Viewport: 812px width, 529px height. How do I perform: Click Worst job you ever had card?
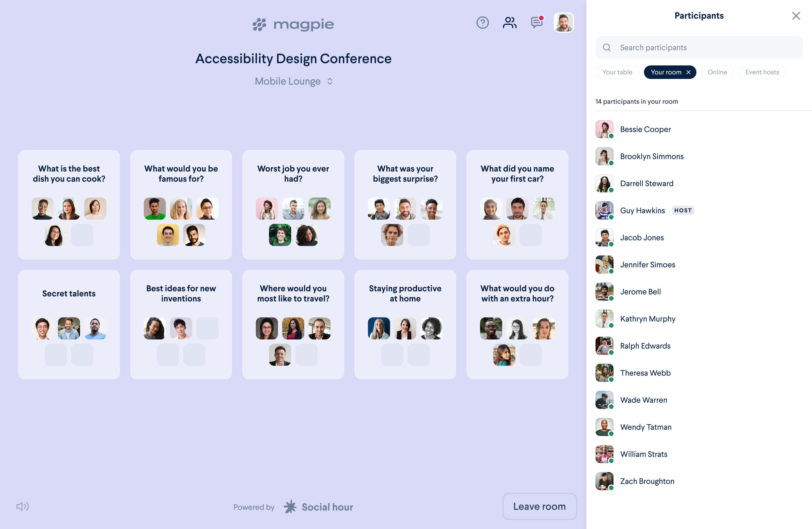click(x=293, y=205)
